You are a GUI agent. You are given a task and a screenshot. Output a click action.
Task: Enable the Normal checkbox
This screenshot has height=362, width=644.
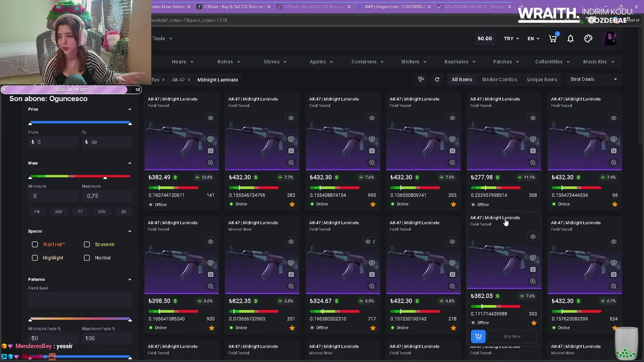click(x=87, y=257)
